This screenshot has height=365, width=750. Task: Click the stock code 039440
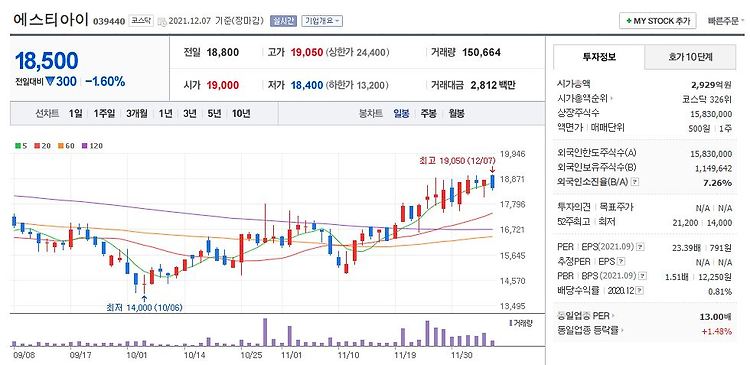coord(109,22)
